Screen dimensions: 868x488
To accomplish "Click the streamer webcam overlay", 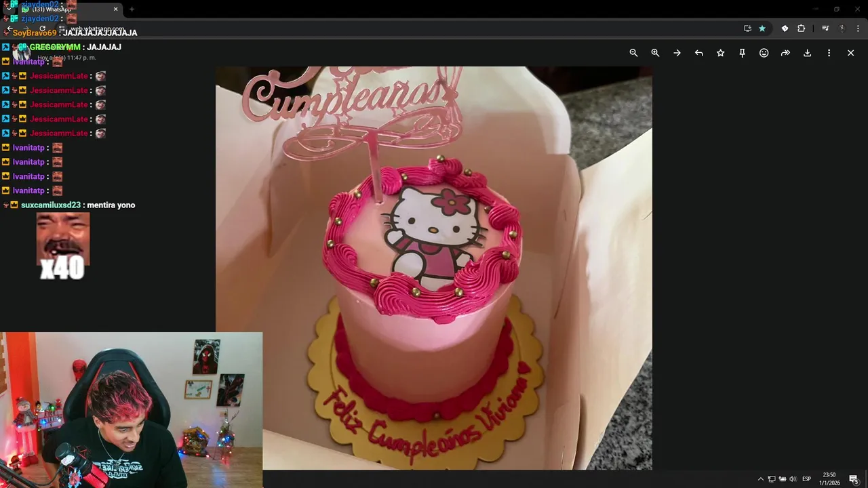I will tap(131, 409).
